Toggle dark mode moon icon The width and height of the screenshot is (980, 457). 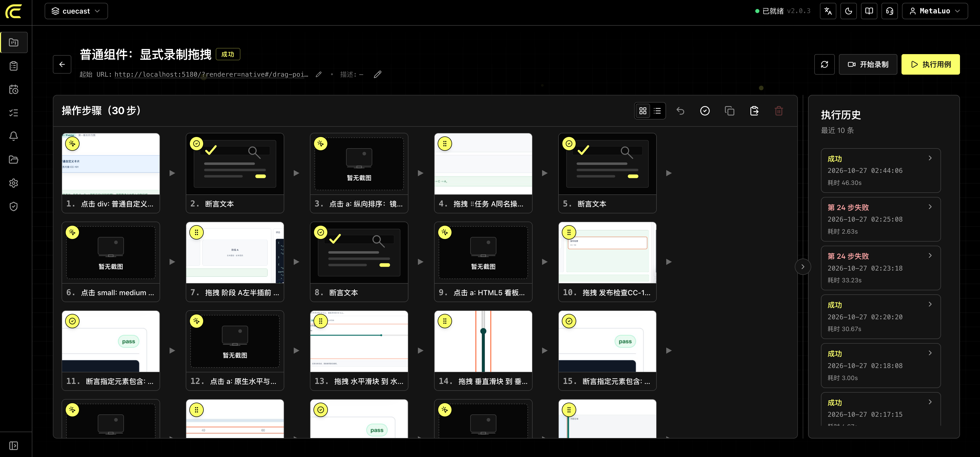(849, 11)
